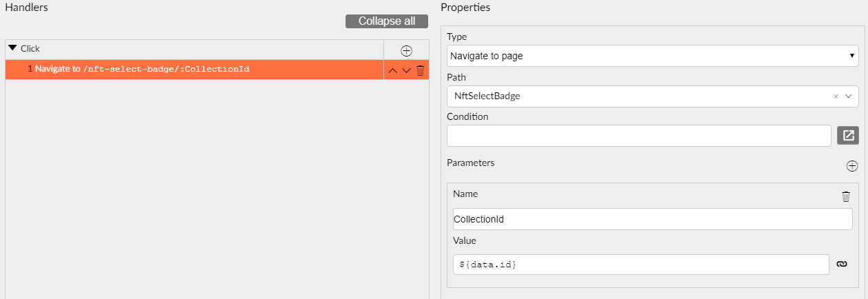Click the NftSelectBadge text in Path
This screenshot has height=299, width=868.
click(x=487, y=96)
